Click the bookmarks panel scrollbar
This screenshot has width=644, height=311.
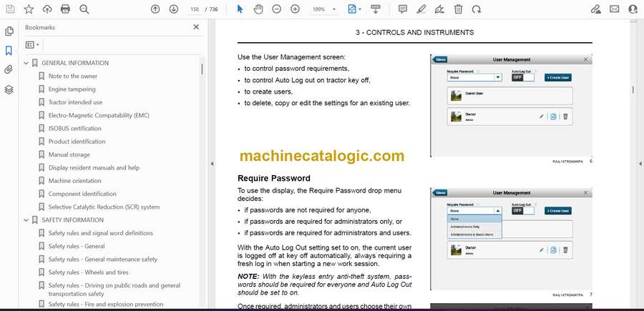pos(202,69)
